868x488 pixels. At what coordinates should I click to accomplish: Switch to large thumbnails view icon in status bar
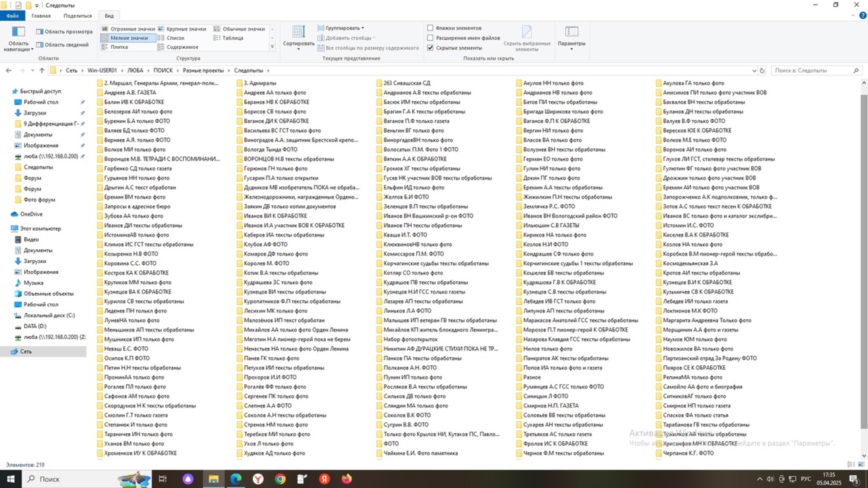click(861, 464)
